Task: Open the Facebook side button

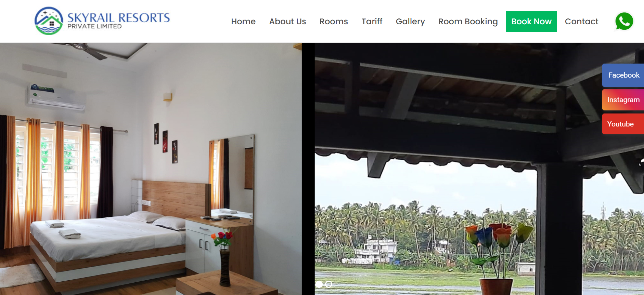Action: [x=623, y=75]
